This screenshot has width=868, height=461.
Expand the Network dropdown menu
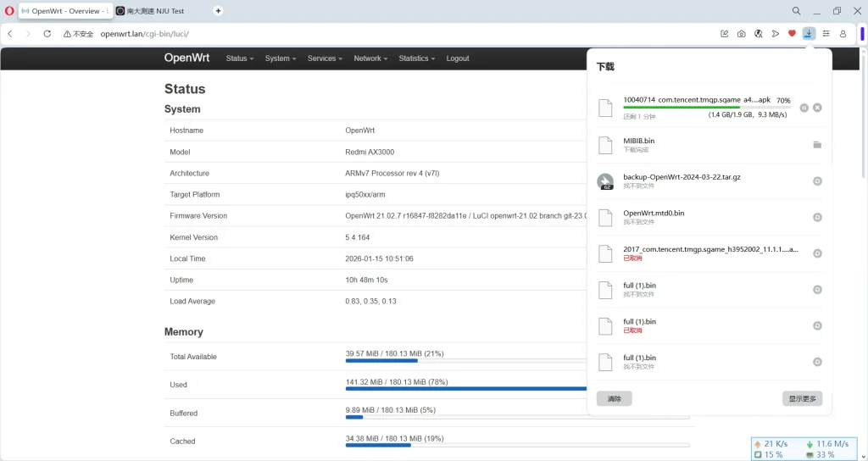(370, 58)
